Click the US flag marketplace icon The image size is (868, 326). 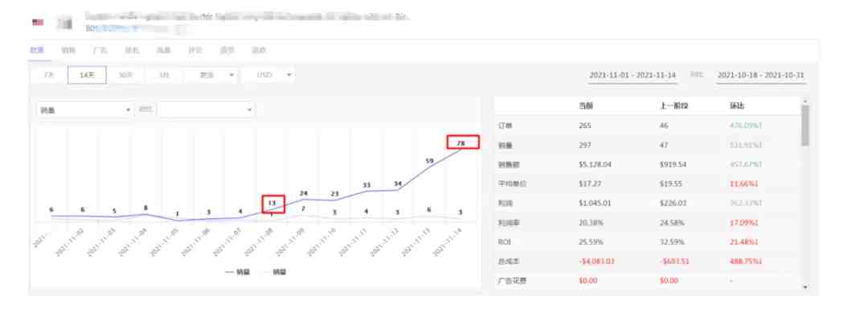(38, 23)
